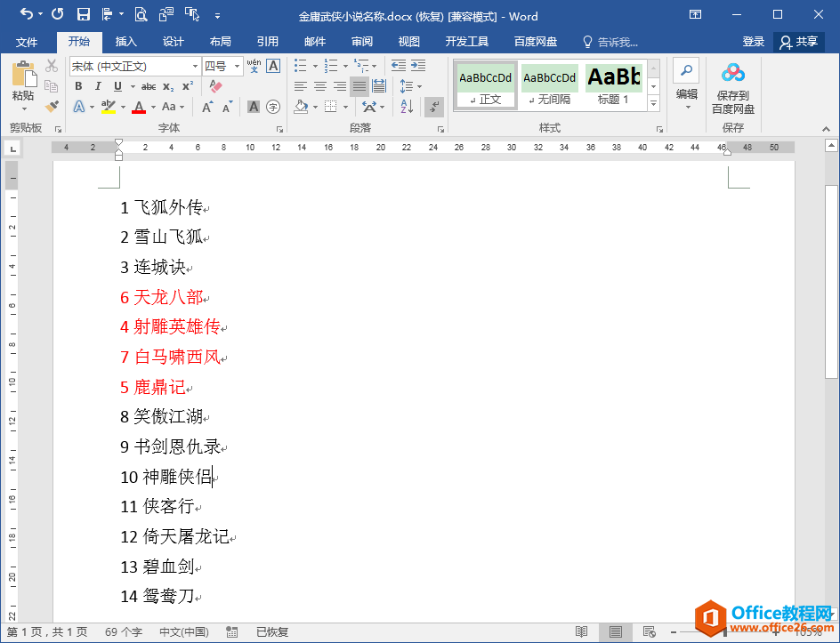840x643 pixels.
Task: Toggle show paragraph marks button
Action: [434, 107]
